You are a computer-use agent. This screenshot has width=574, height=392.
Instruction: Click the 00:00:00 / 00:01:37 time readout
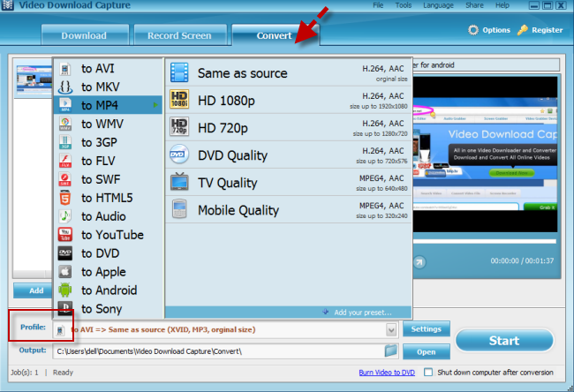pos(522,261)
